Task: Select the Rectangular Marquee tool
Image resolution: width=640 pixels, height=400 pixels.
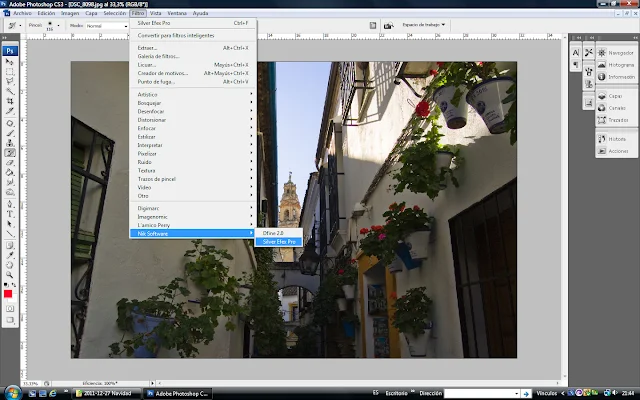Action: coord(10,72)
